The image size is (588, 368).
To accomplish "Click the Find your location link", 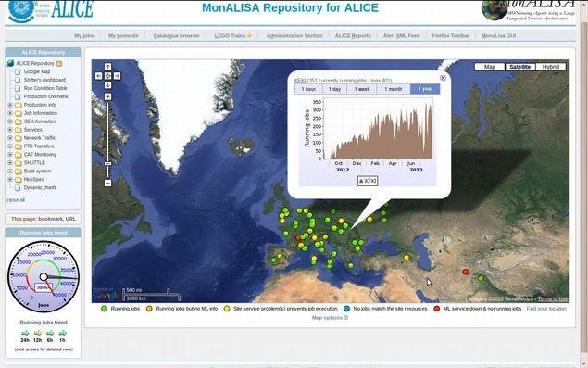I will (546, 309).
